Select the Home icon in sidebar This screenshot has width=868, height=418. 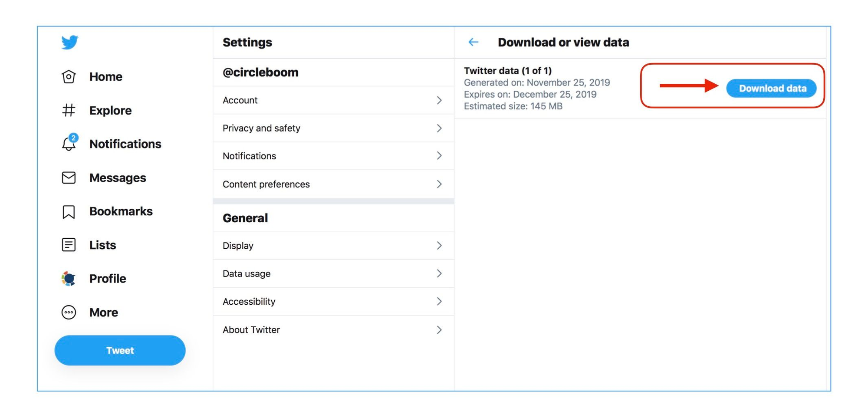[x=68, y=76]
